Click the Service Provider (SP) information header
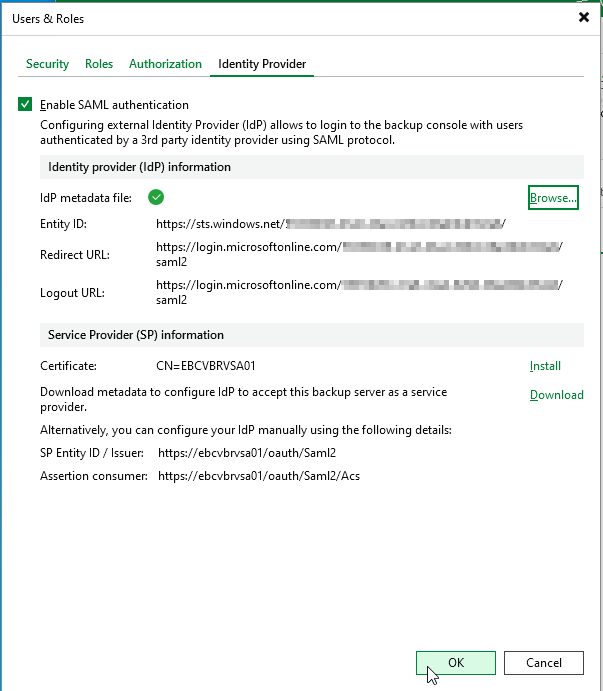Image resolution: width=603 pixels, height=691 pixels. [x=136, y=335]
